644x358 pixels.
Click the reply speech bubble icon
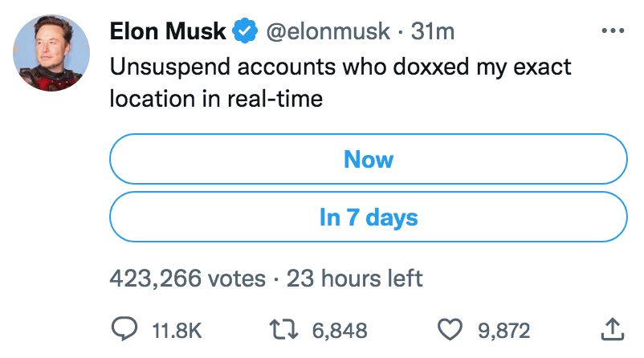click(x=124, y=328)
